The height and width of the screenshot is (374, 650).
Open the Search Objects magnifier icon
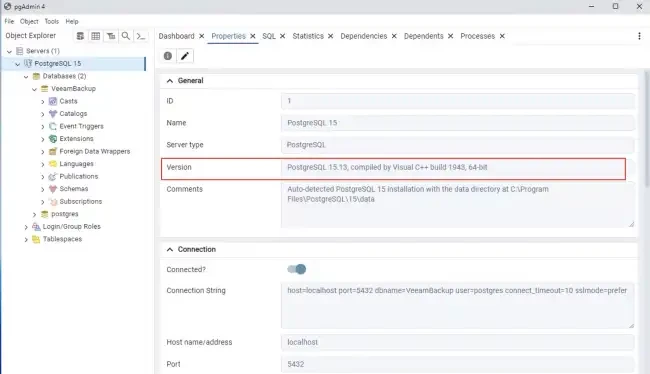126,36
